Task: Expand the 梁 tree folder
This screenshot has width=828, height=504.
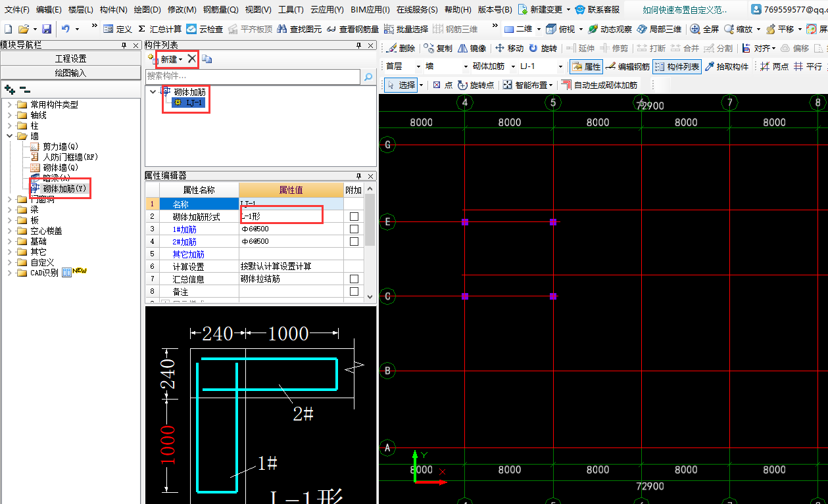Action: [11, 210]
